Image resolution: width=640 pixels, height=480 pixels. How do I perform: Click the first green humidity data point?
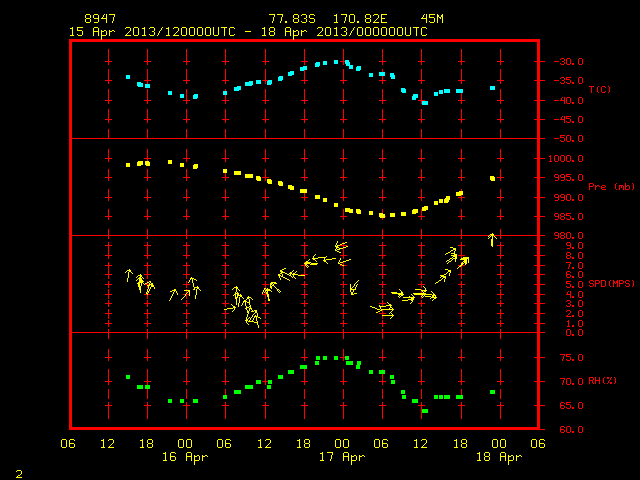[128, 377]
